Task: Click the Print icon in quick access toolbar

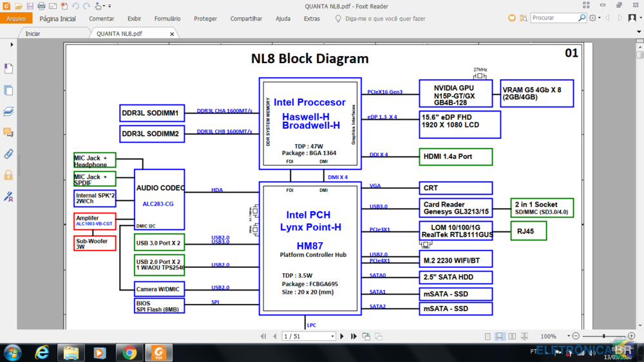Action: (x=42, y=6)
